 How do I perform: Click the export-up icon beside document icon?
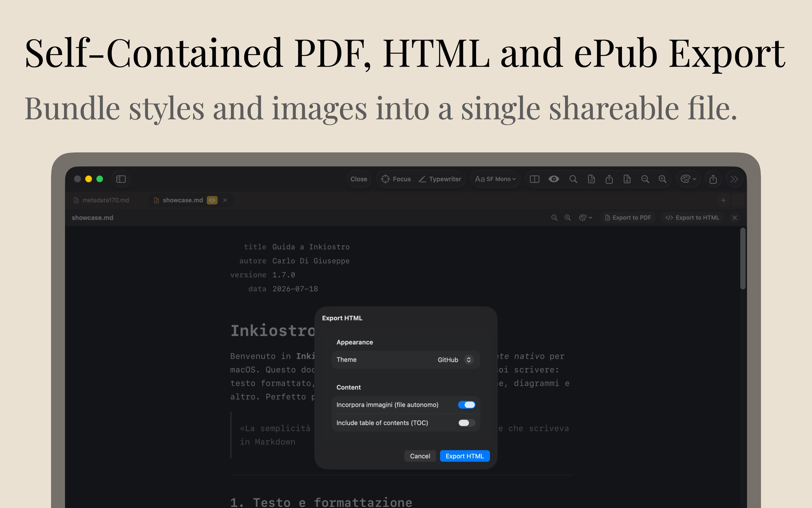(x=609, y=179)
